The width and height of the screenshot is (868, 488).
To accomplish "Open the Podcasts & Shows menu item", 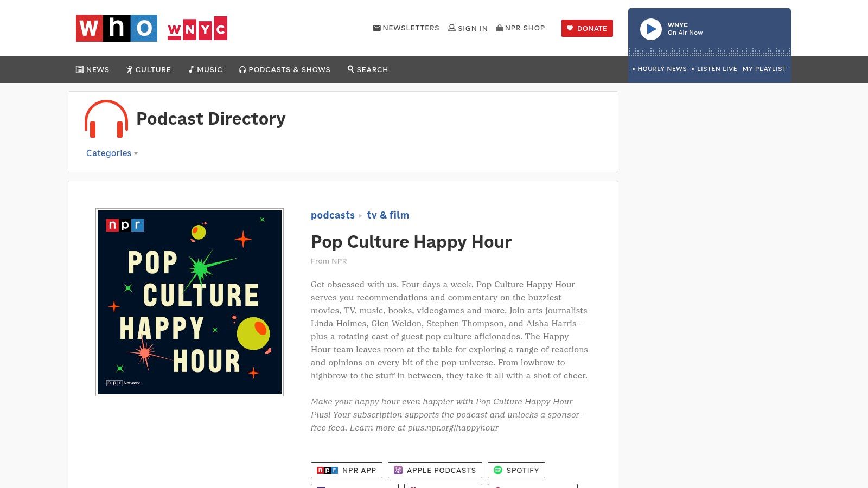I will click(285, 69).
